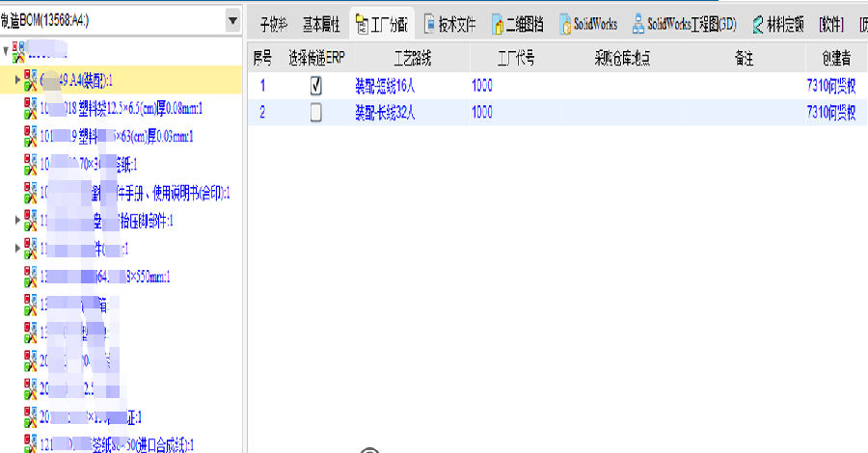Click the 创建者 column header

click(x=836, y=58)
